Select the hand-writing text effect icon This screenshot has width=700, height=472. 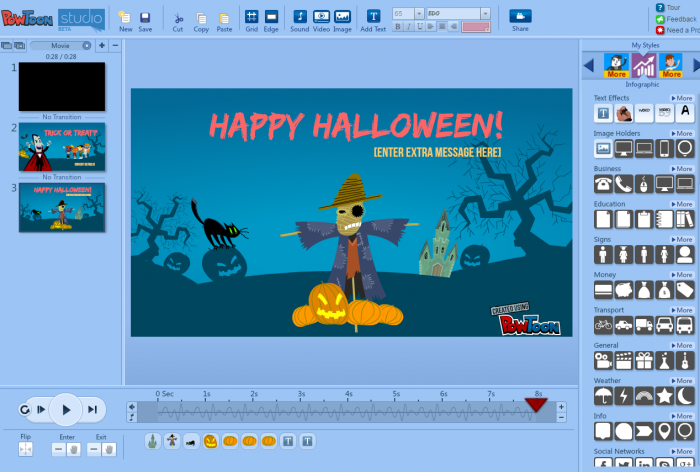pos(624,113)
